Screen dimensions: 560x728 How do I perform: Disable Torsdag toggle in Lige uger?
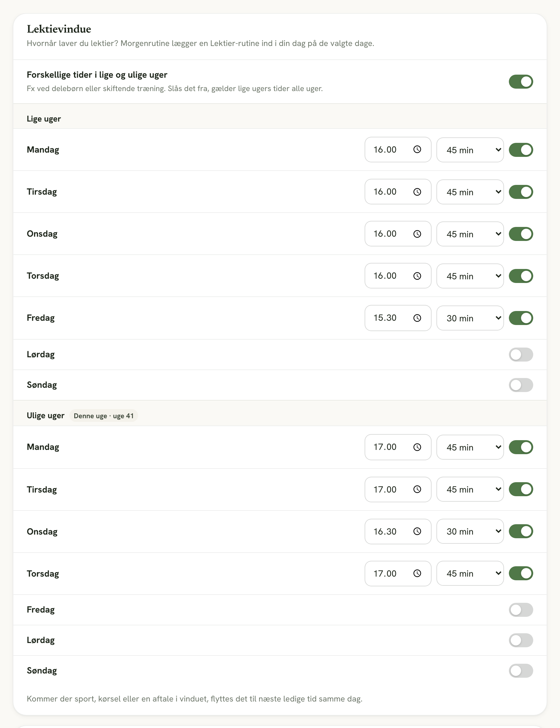point(521,276)
